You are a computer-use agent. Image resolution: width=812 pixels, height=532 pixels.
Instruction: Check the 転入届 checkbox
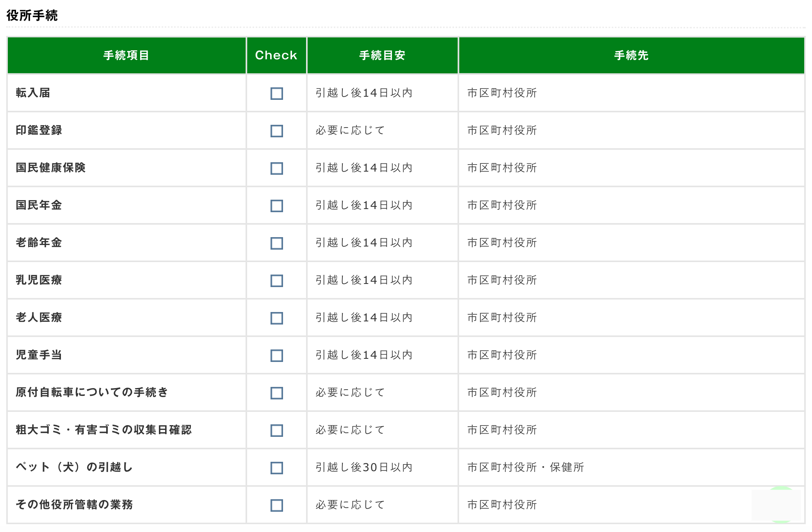(x=276, y=94)
